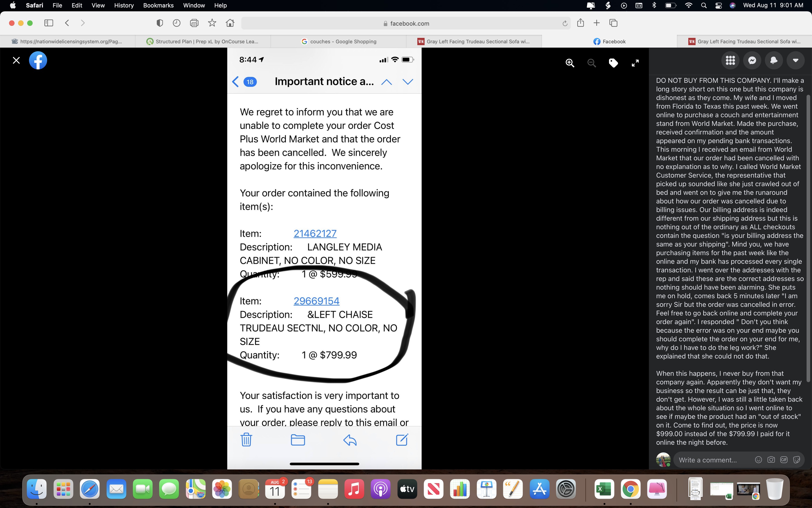The width and height of the screenshot is (812, 508).
Task: Open Wi-Fi status in menu bar
Action: (689, 5)
